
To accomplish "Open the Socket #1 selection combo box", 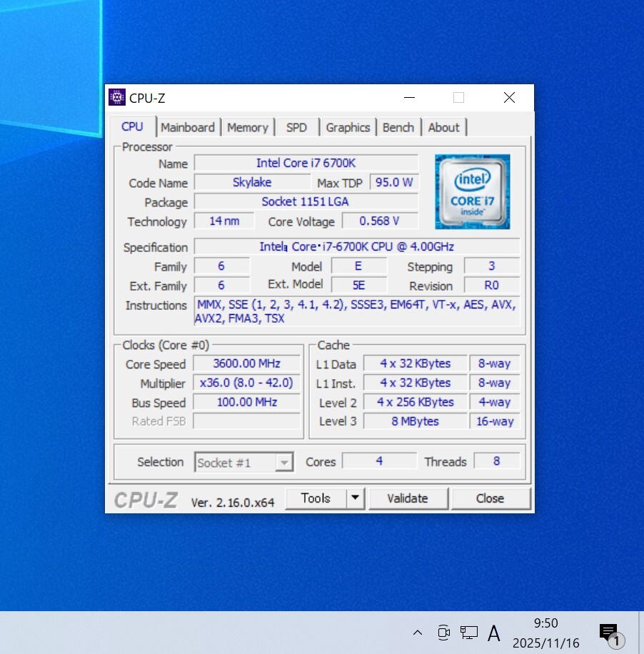I will tap(244, 463).
